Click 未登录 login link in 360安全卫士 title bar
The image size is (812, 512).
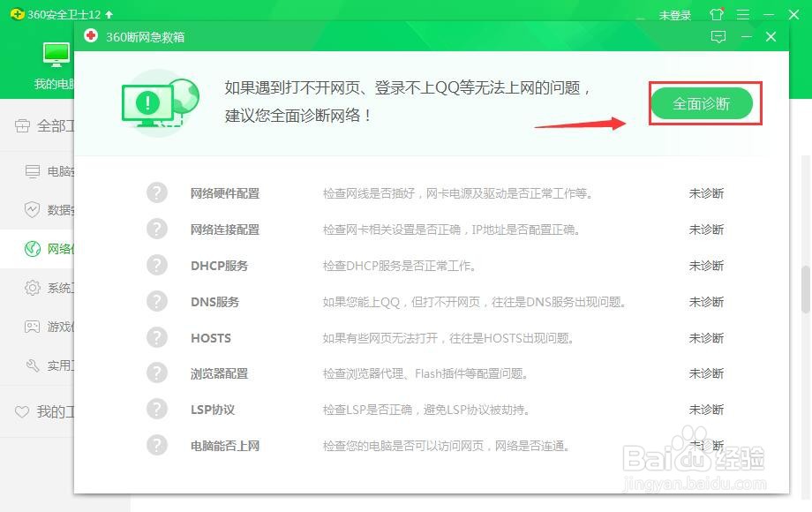tap(675, 15)
